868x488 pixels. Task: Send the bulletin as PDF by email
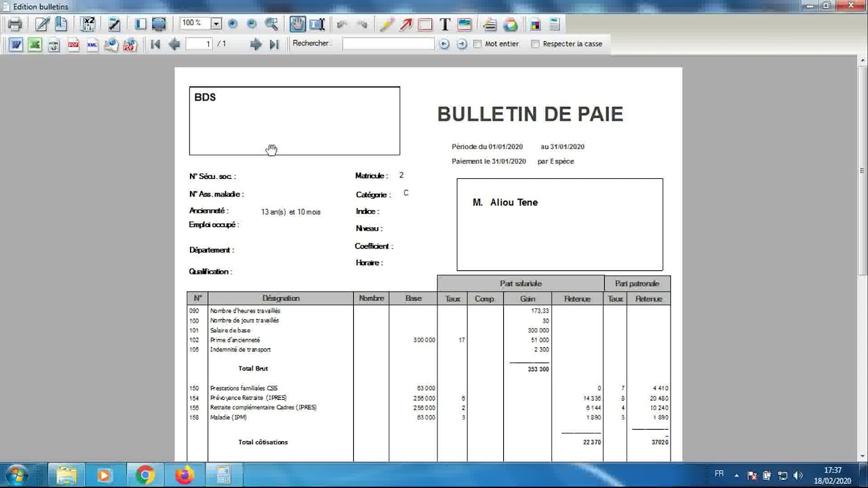click(x=130, y=45)
